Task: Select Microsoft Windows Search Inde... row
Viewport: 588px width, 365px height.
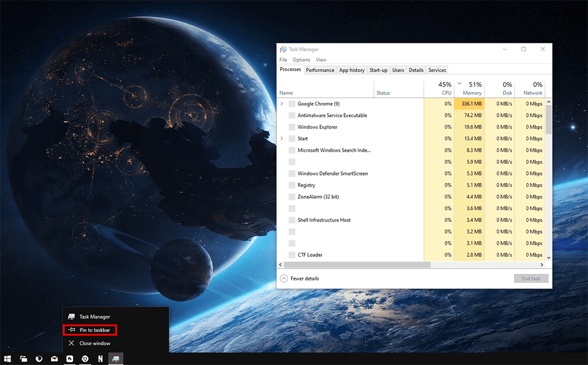Action: pyautogui.click(x=412, y=150)
